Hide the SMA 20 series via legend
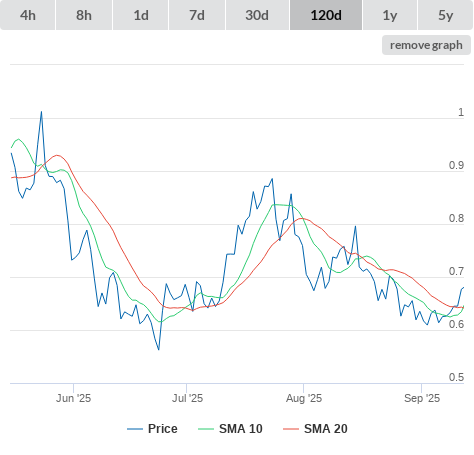The image size is (474, 455). 315,429
